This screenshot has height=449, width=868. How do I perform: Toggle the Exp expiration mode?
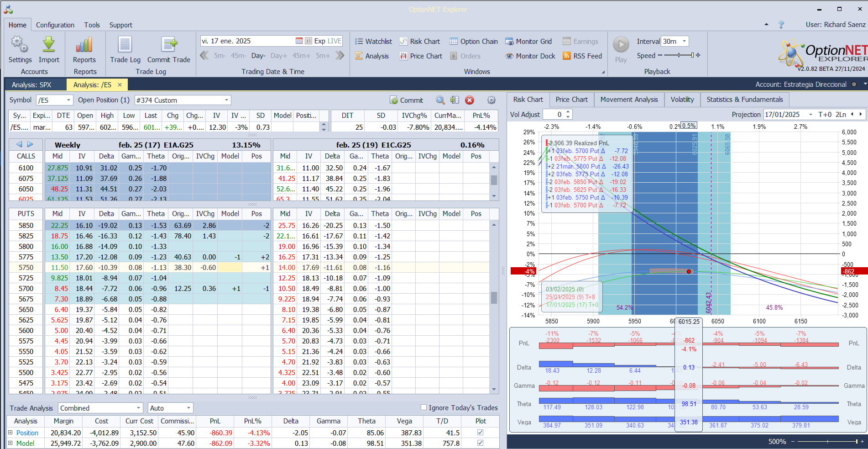pos(320,41)
